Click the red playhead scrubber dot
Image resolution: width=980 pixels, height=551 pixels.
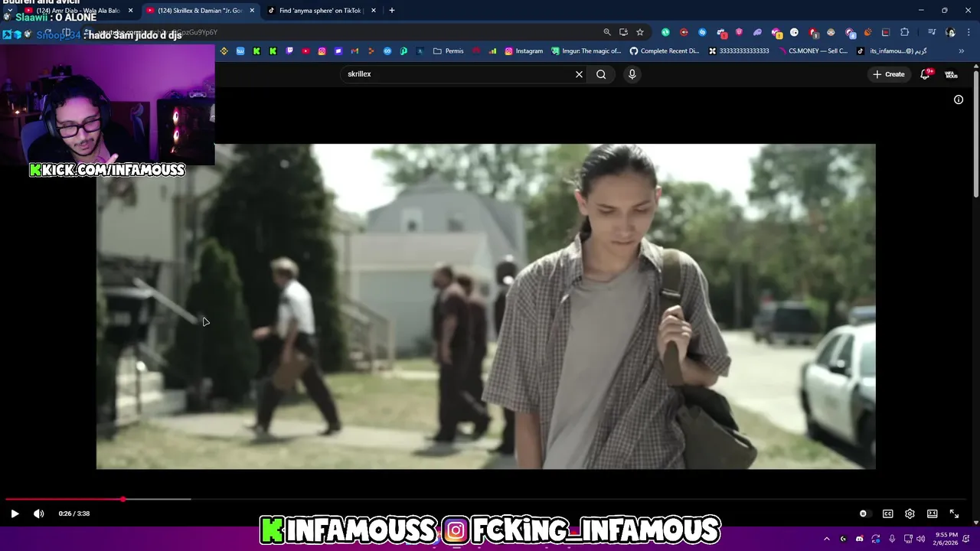coord(123,499)
